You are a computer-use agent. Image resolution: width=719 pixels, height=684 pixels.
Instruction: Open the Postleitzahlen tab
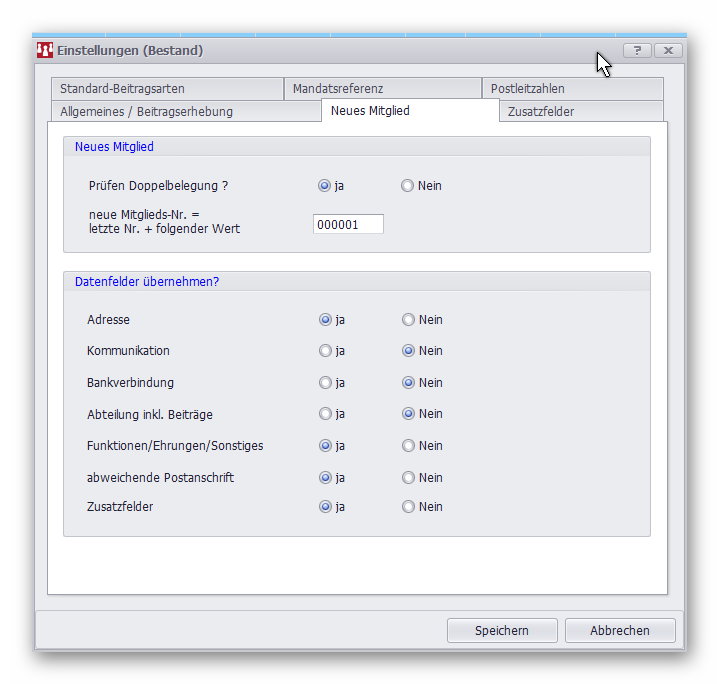pyautogui.click(x=527, y=89)
